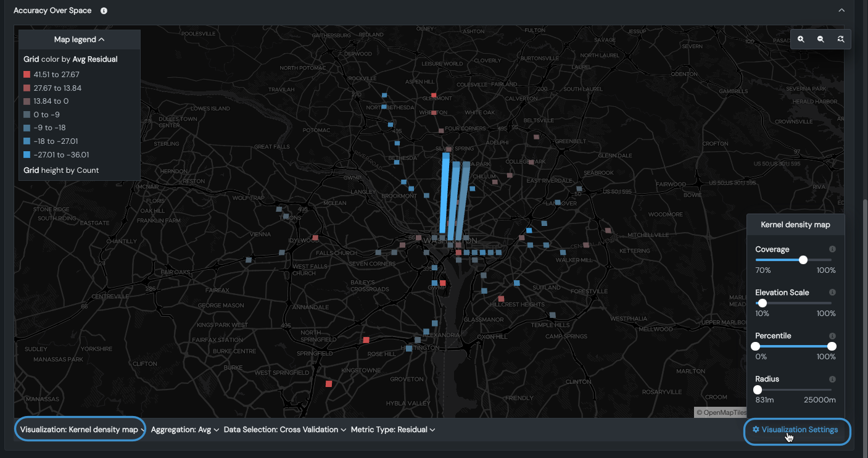Click the Radius info icon
Screen dimensions: 868x458
tap(832, 379)
